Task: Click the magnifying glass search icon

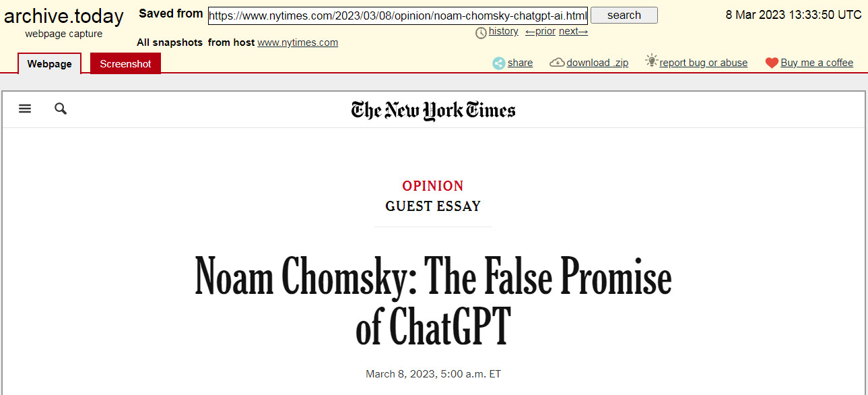Action: click(x=61, y=109)
